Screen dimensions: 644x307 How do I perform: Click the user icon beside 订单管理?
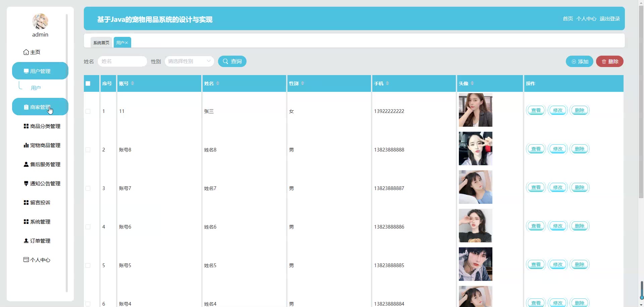tap(26, 241)
